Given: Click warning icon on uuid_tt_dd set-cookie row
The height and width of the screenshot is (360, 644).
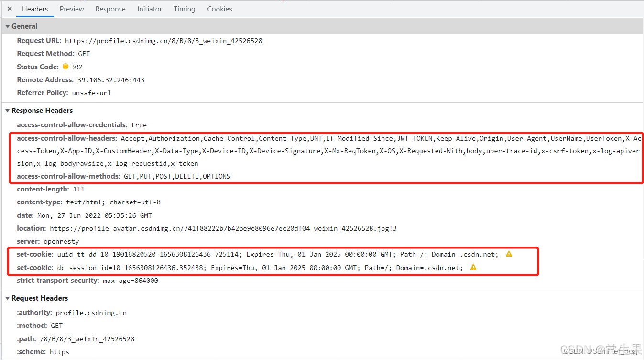Looking at the screenshot, I should point(509,254).
